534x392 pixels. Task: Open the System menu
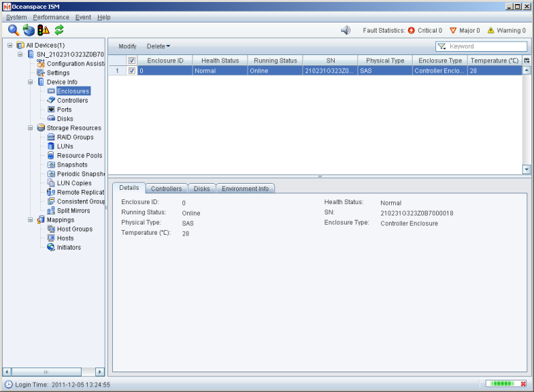click(x=16, y=18)
